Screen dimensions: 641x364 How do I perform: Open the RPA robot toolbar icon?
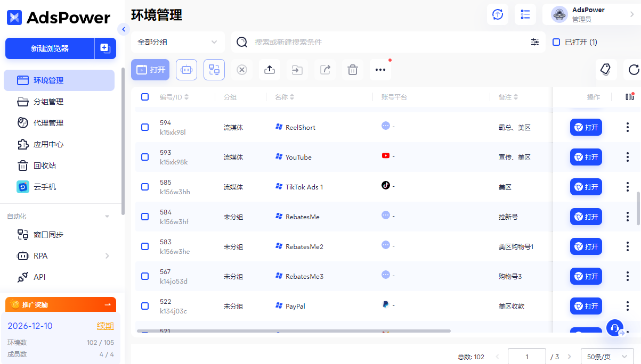(186, 70)
